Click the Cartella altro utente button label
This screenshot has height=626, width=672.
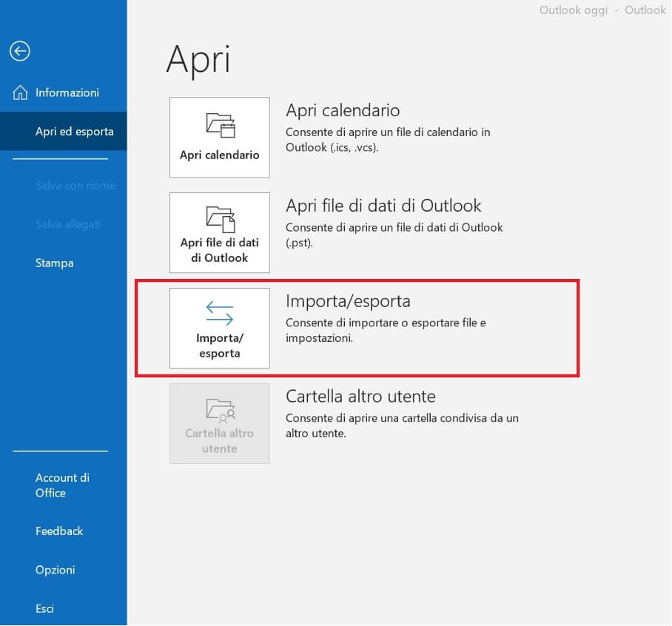click(219, 441)
